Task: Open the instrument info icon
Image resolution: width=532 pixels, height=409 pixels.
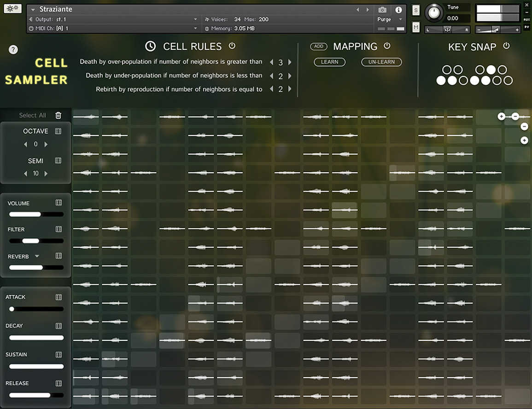Action: tap(399, 10)
